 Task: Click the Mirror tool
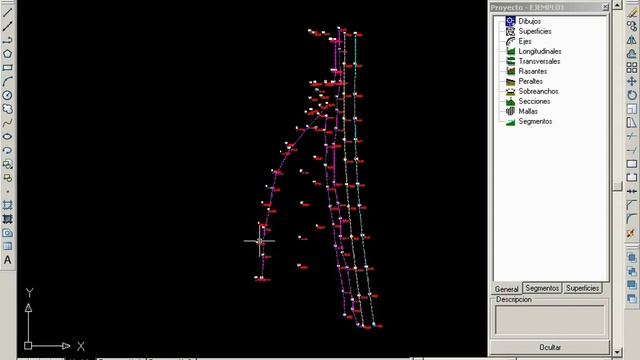pyautogui.click(x=632, y=40)
